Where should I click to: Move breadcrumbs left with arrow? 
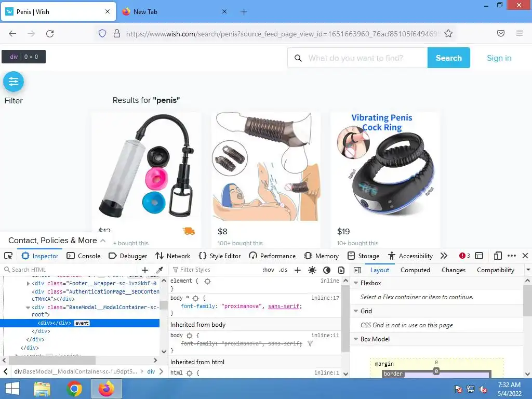(5, 371)
